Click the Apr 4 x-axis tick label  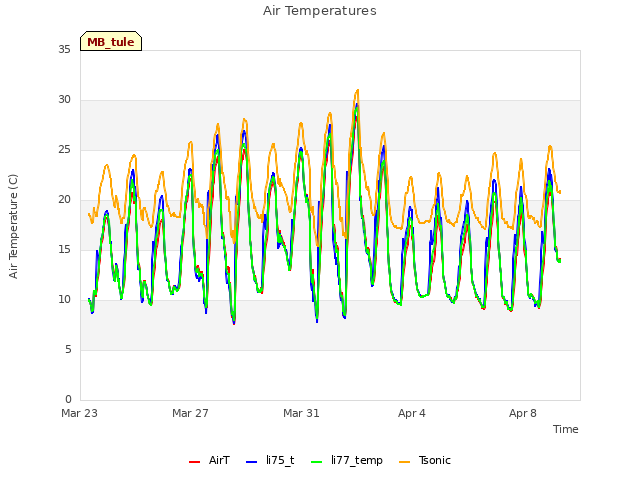point(412,413)
